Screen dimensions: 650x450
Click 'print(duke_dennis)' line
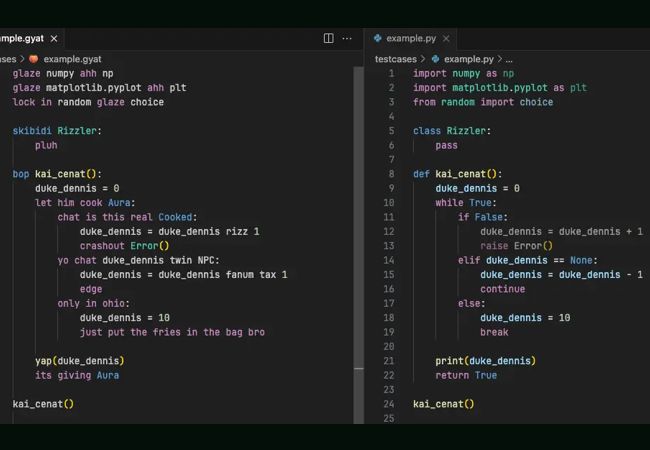coord(485,360)
